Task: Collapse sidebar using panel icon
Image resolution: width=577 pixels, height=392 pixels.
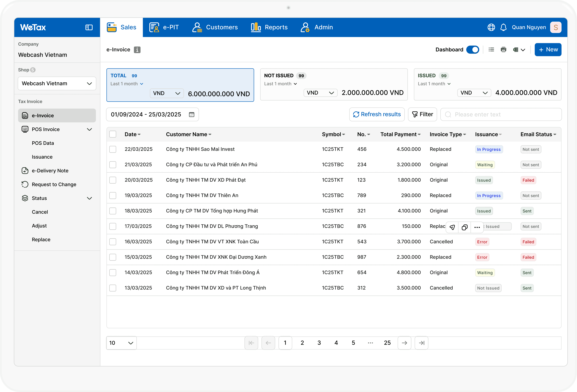Action: [x=89, y=27]
